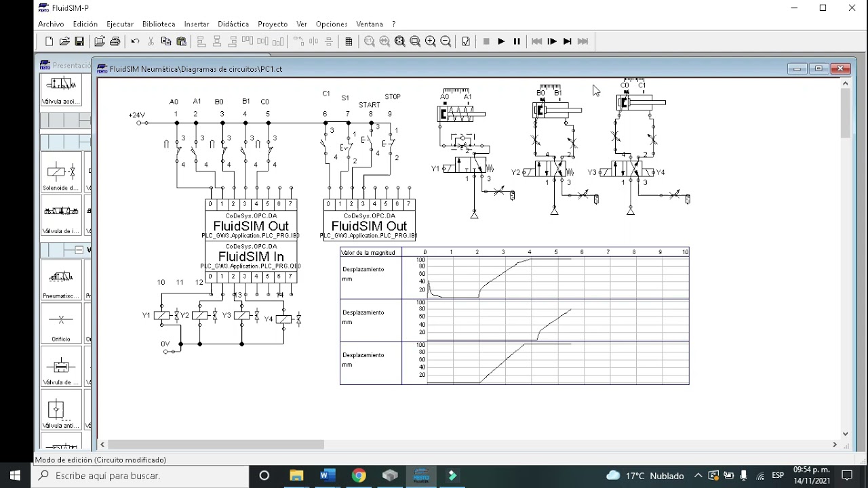Image resolution: width=868 pixels, height=488 pixels.
Task: Open the Windows notification center
Action: (x=847, y=475)
